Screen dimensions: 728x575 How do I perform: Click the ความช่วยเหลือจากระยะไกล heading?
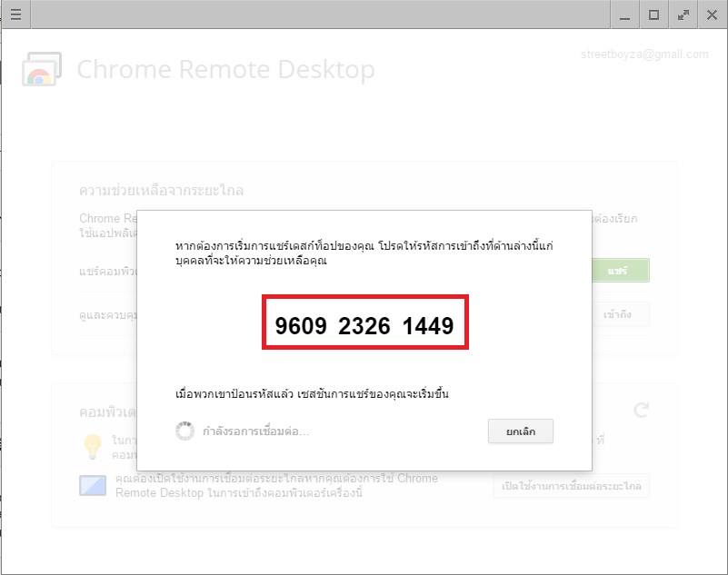click(x=161, y=190)
